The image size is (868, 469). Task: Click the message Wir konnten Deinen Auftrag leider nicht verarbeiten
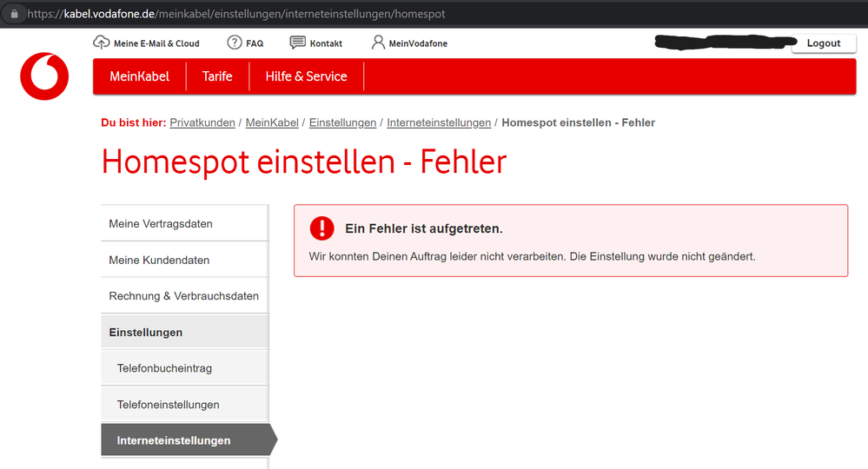(x=437, y=256)
